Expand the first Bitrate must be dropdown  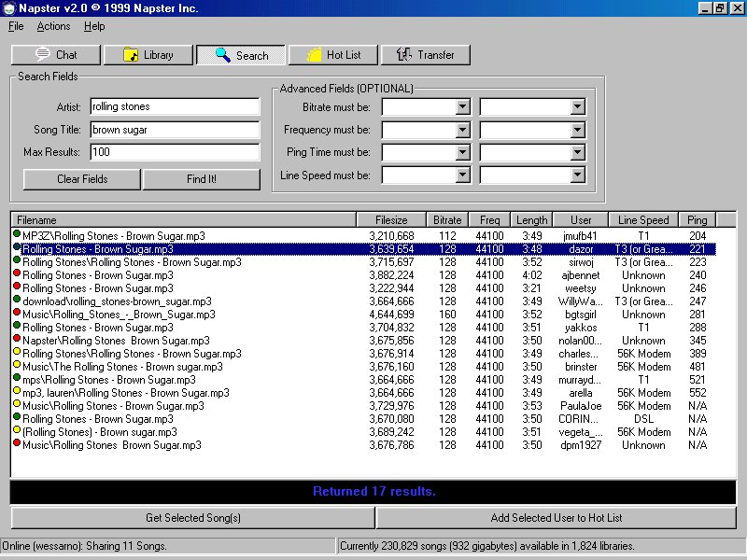tap(462, 107)
